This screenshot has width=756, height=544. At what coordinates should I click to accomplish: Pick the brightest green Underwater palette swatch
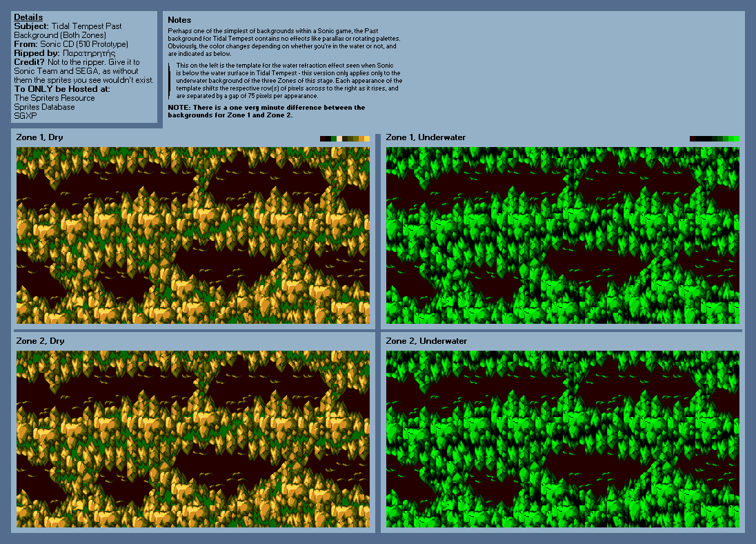pos(737,139)
